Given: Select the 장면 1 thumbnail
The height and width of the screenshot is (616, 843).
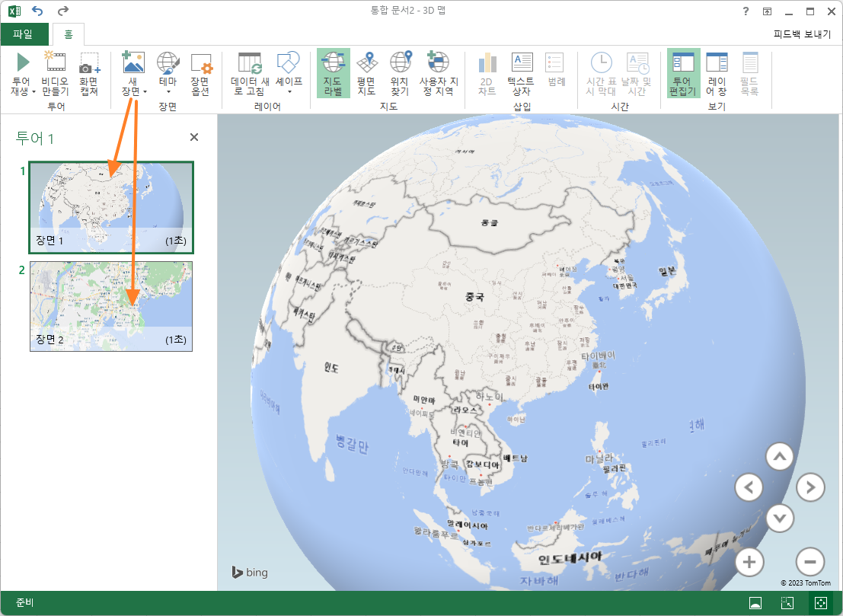Looking at the screenshot, I should [111, 207].
